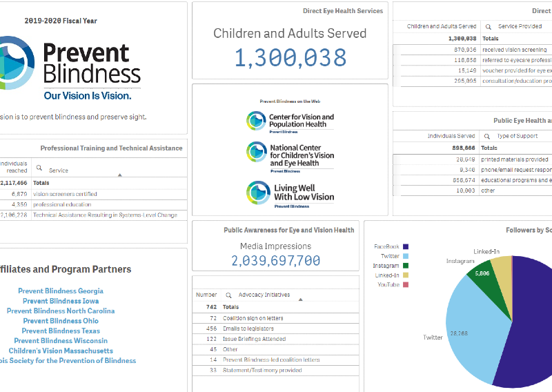
Task: Click the search icon in Service column header
Action: [39, 168]
